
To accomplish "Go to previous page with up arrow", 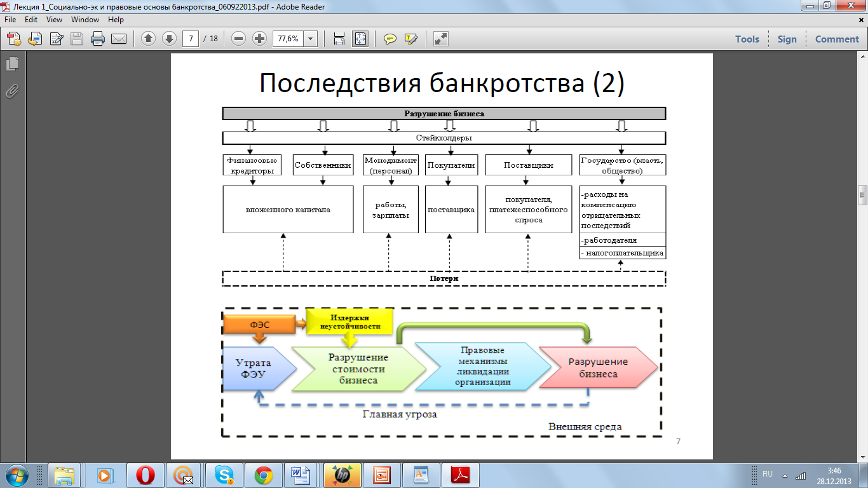I will coord(148,39).
